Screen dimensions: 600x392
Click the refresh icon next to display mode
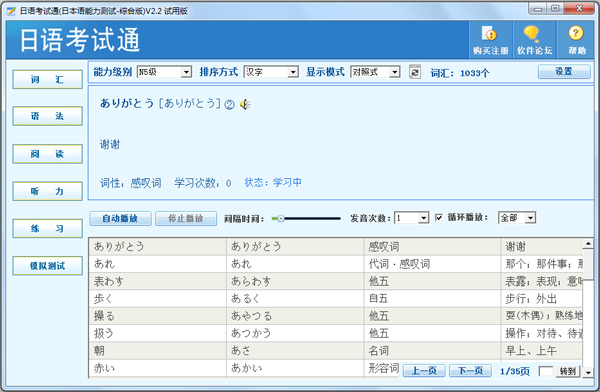(x=415, y=72)
